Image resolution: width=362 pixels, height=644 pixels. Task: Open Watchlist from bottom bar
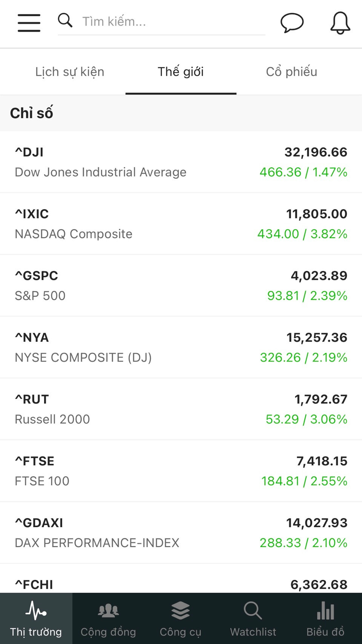point(253,618)
